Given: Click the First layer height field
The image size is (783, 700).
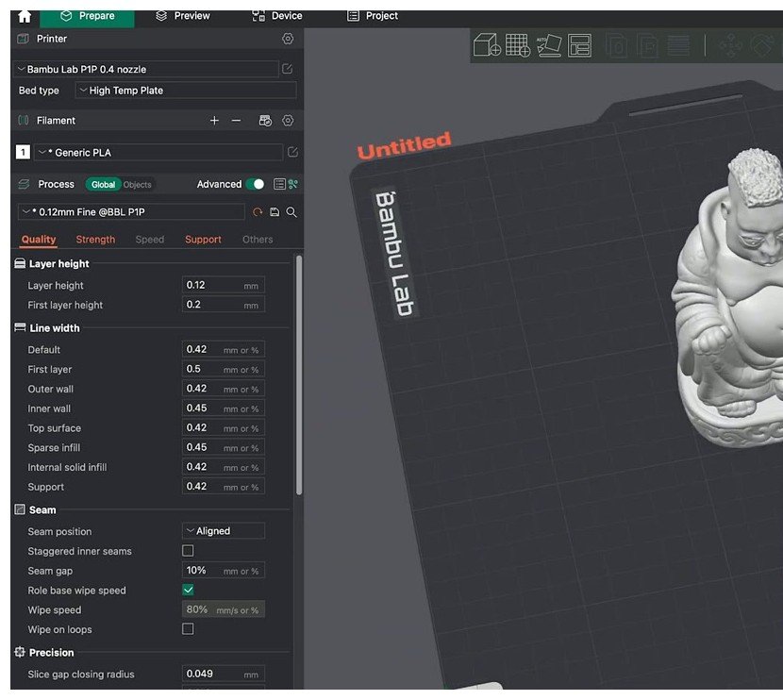Looking at the screenshot, I should point(224,305).
